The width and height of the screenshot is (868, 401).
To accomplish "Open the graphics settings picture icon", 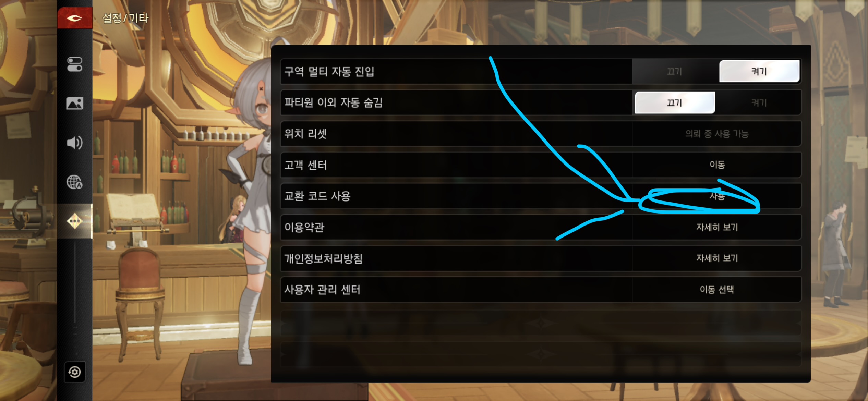I will click(x=75, y=103).
